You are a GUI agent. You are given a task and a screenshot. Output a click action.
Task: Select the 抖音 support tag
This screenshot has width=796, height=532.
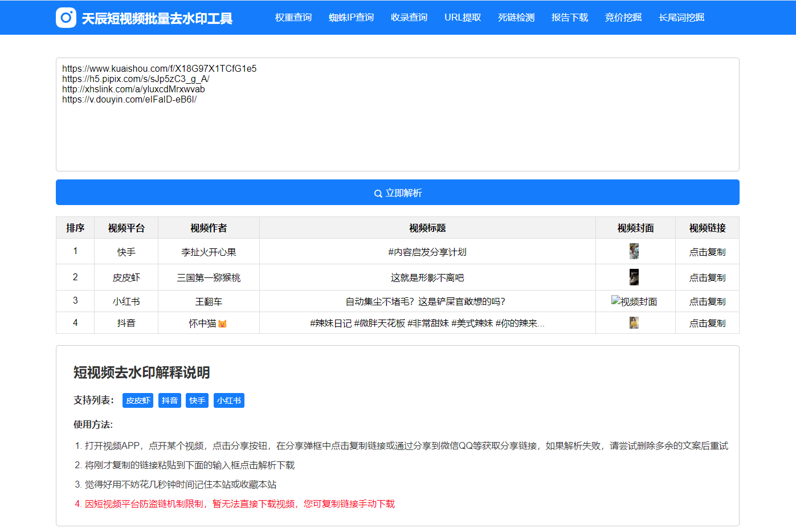[170, 400]
